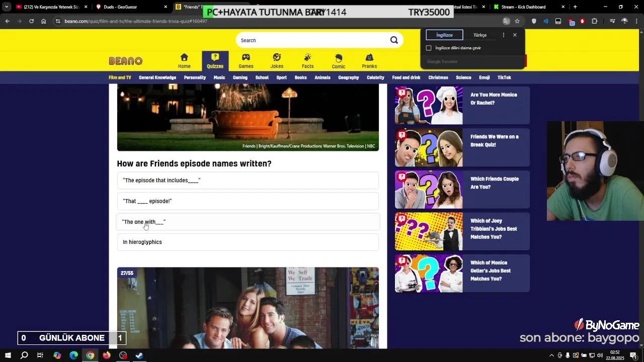Image resolution: width=644 pixels, height=362 pixels.
Task: Click the search magnifier icon
Action: 394,40
